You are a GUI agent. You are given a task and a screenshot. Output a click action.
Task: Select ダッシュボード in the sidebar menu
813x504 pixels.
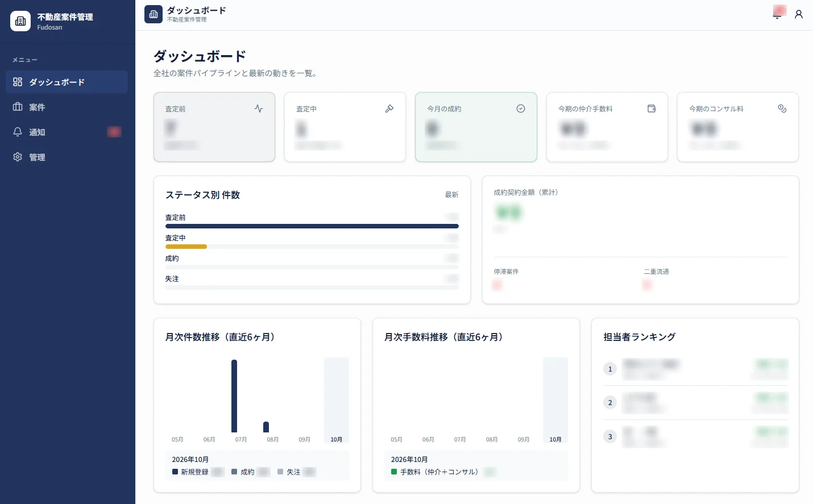pos(67,82)
